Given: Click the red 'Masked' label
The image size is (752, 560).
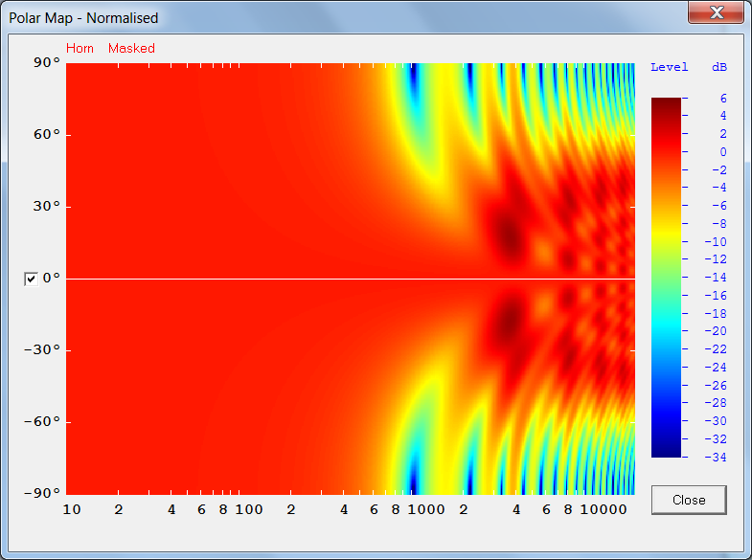Looking at the screenshot, I should [131, 49].
